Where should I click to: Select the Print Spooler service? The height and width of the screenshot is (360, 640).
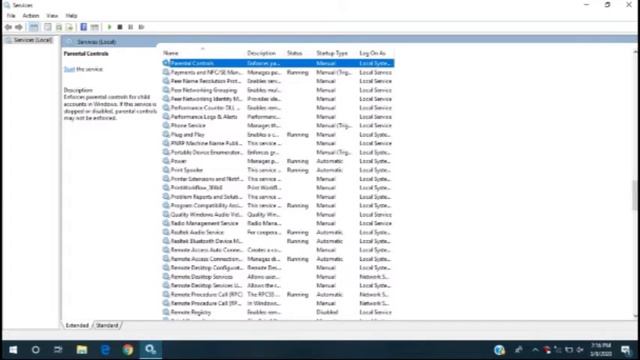coord(278,170)
